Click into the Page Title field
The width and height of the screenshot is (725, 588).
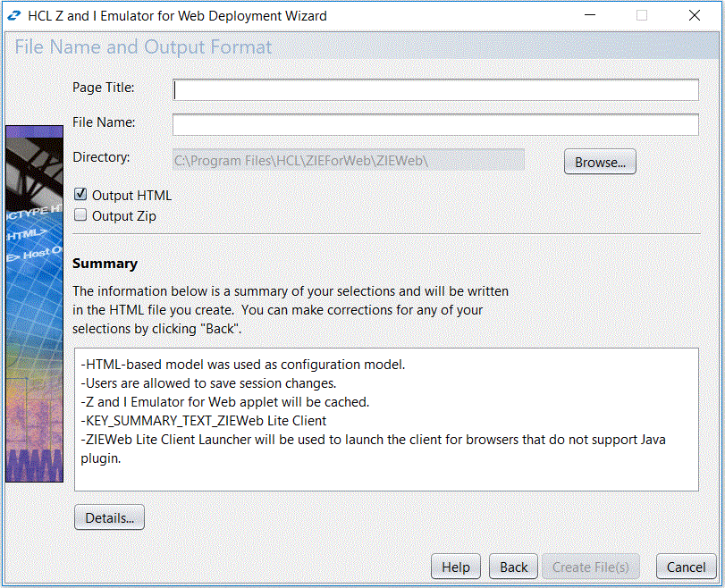tap(434, 89)
